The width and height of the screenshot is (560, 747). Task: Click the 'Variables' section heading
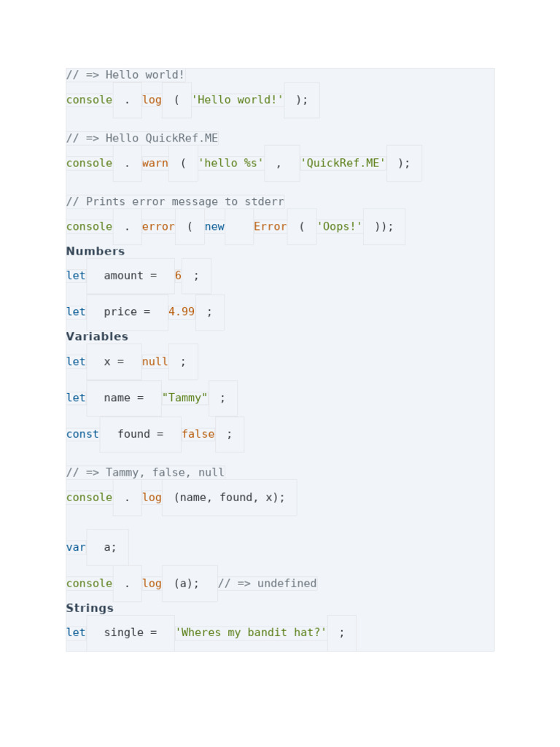[x=97, y=337]
